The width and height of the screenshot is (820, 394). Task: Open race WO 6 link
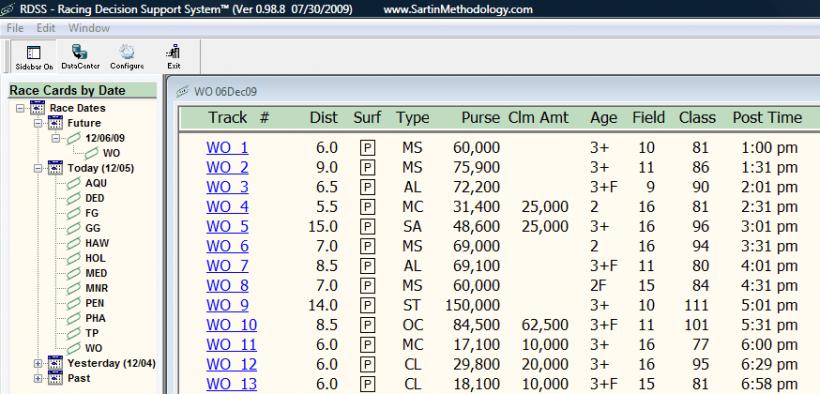coord(227,246)
